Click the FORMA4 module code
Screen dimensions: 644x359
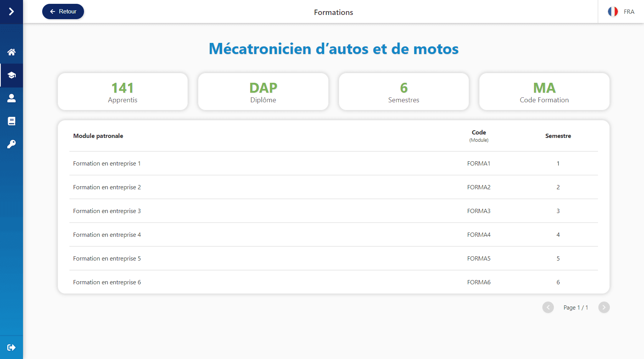pyautogui.click(x=479, y=235)
